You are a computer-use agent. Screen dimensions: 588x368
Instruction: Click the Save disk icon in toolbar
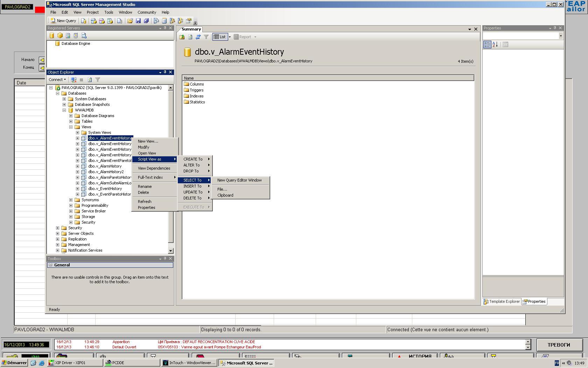tap(138, 21)
